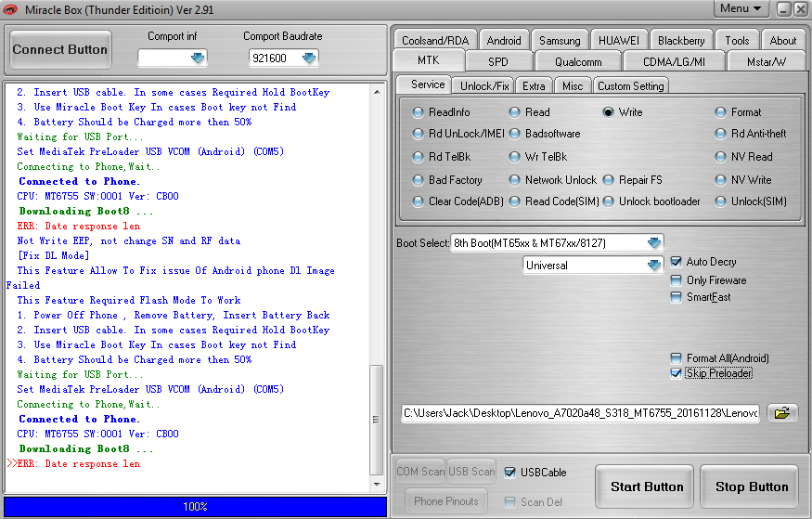Image resolution: width=812 pixels, height=519 pixels.
Task: Click the firmware file path field
Action: pyautogui.click(x=580, y=413)
